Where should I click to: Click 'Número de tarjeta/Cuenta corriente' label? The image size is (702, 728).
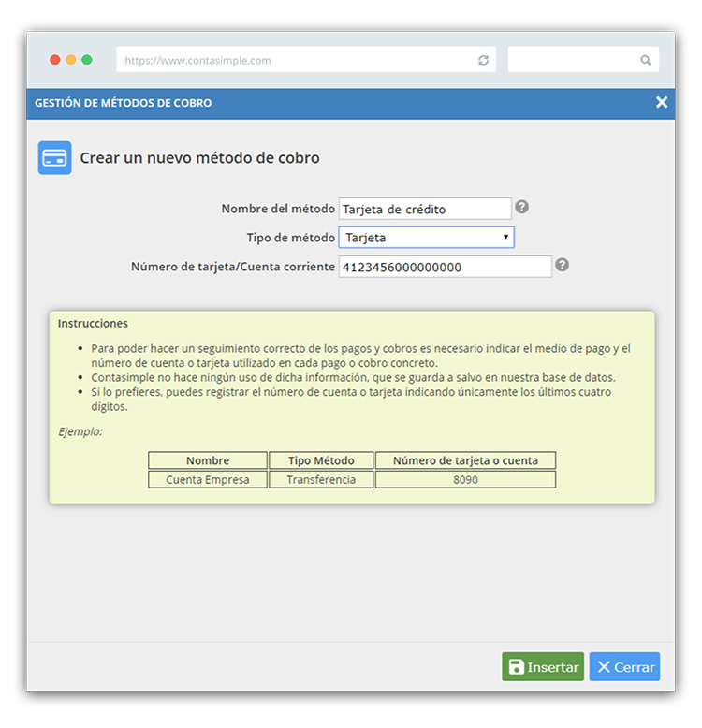tap(233, 267)
